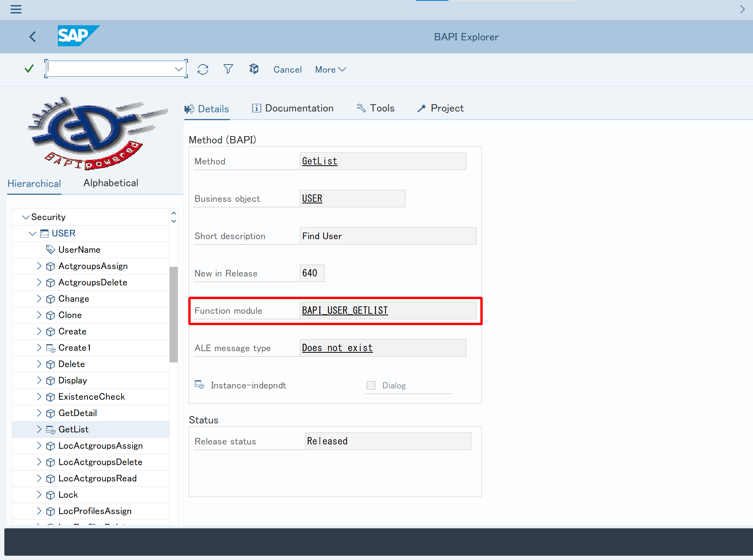Open the BAPI_USER_GETLIST function module link
The width and height of the screenshot is (753, 560).
coord(345,310)
